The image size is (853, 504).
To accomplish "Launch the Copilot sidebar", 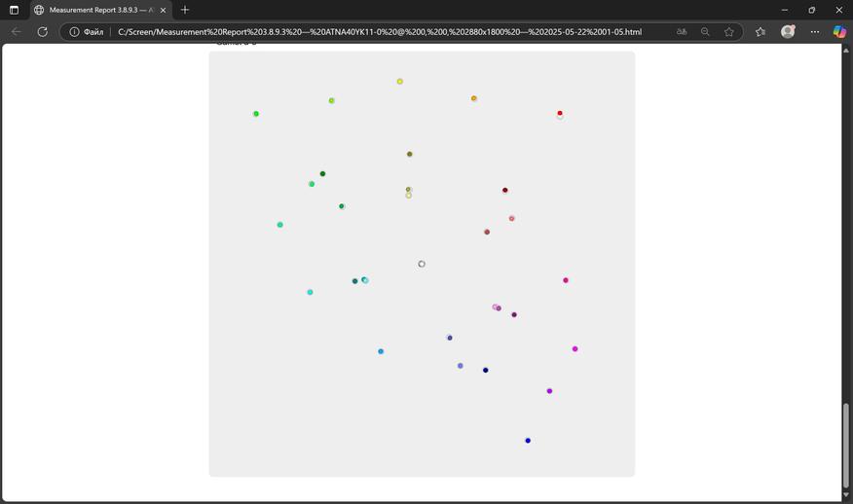I will pos(839,31).
